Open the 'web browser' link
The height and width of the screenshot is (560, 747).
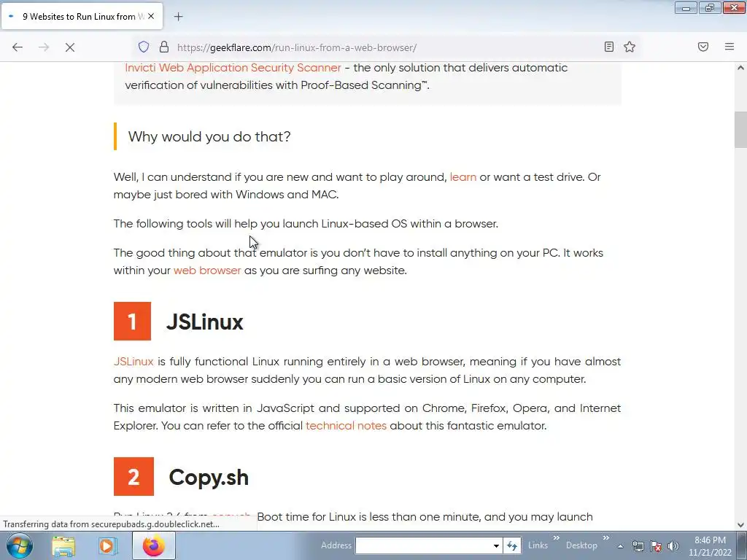207,271
